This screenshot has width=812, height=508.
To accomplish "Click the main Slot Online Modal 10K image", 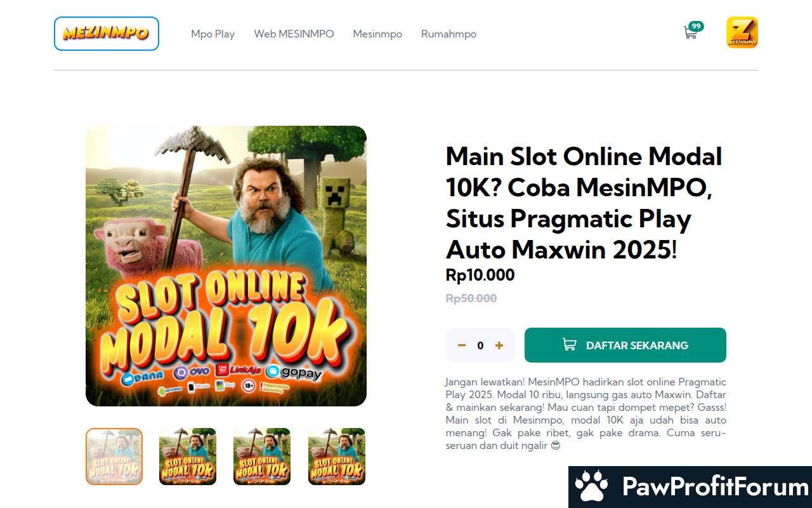I will (226, 266).
